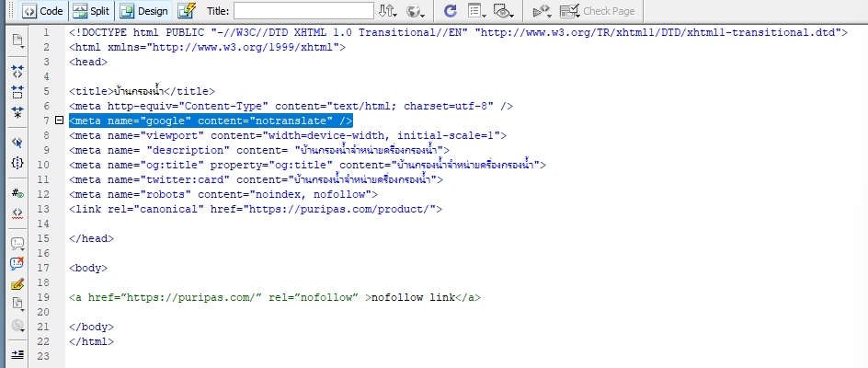Toggle the Live view lightning button

[187, 11]
